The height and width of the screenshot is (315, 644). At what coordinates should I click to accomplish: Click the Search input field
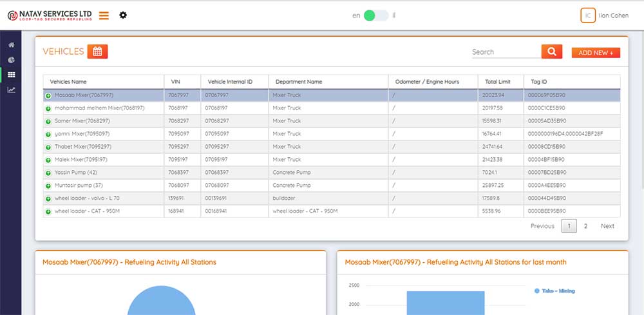[506, 52]
